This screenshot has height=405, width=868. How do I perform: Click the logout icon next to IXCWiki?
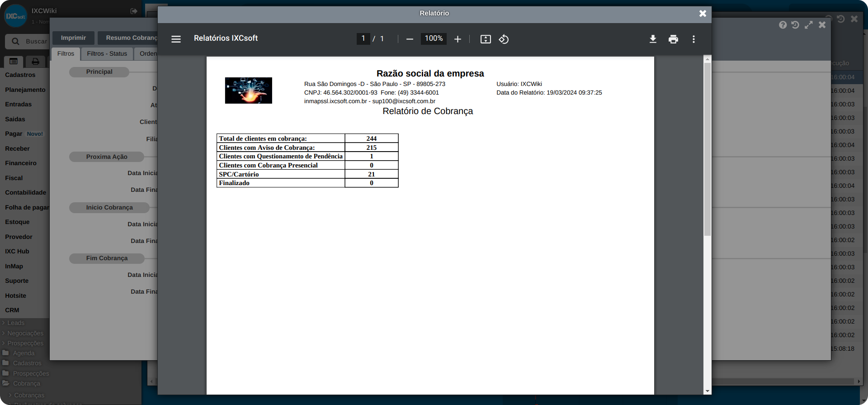click(134, 11)
